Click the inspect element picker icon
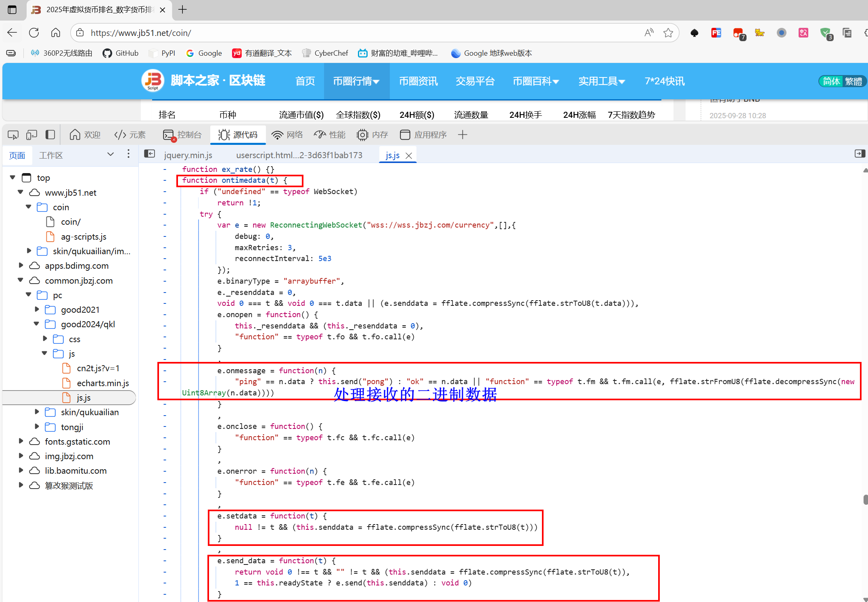This screenshot has width=868, height=602. [13, 135]
